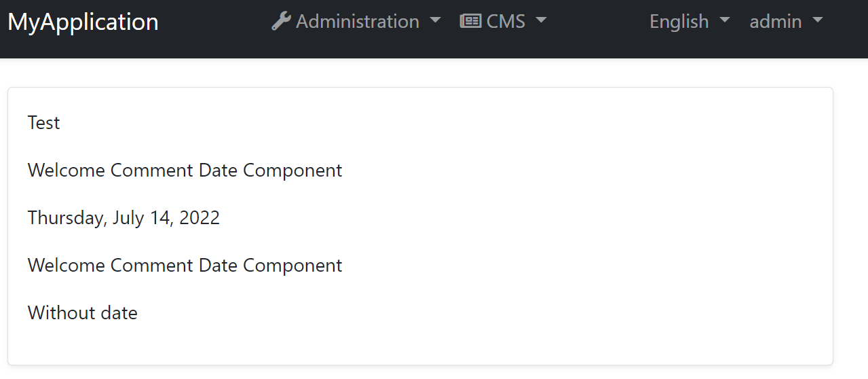Click the caret next to English

point(725,21)
